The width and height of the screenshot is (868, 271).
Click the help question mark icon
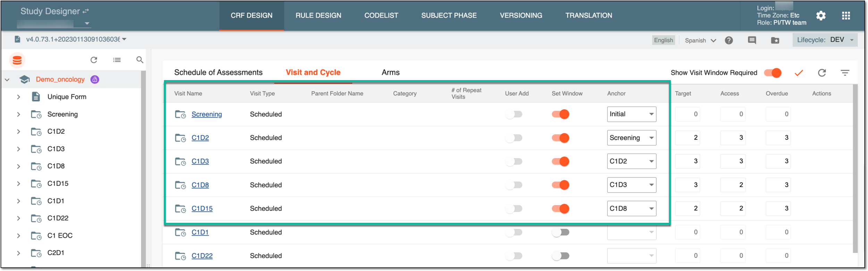click(729, 40)
